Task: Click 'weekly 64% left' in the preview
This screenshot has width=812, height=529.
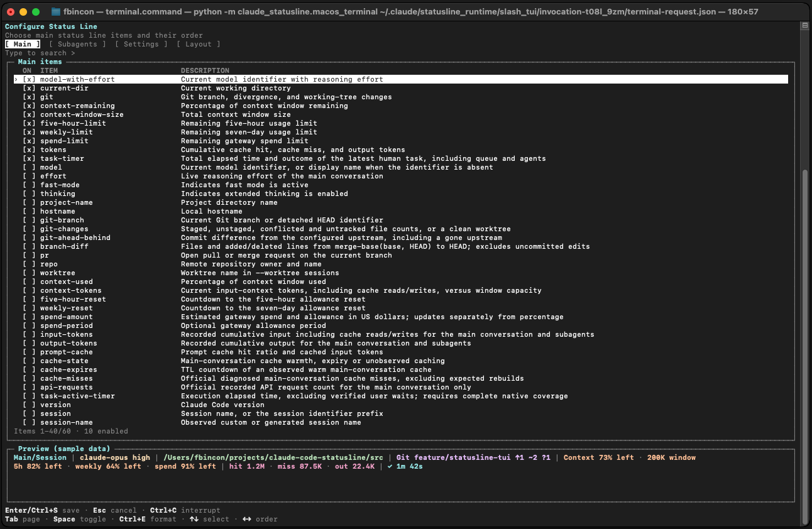Action: (108, 467)
